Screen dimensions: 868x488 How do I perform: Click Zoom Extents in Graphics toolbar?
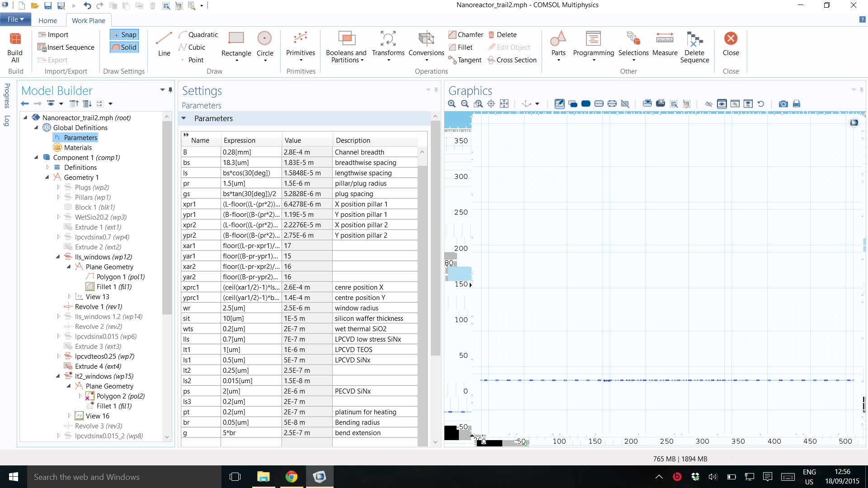point(504,104)
